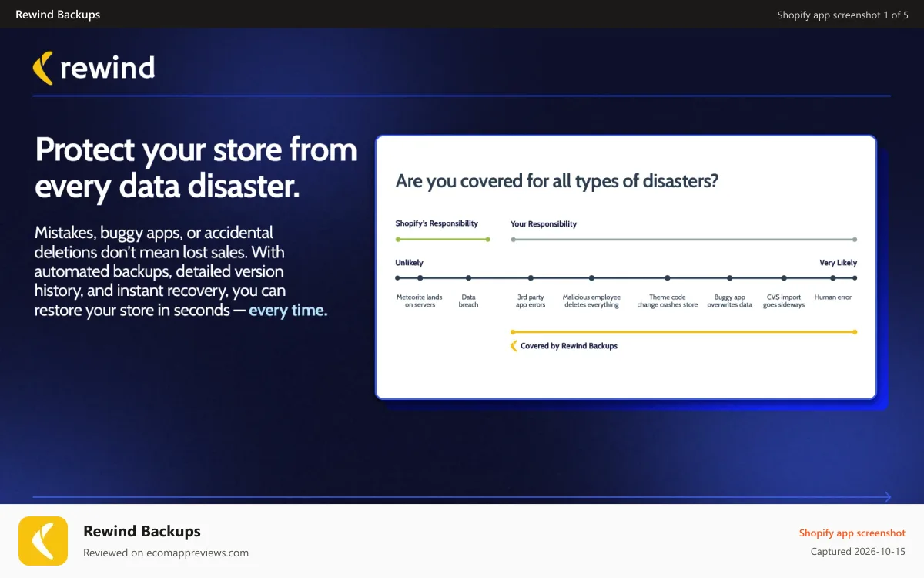Viewport: 924px width, 578px height.
Task: Click the 'Captured 2026-10-15' date text
Action: [858, 552]
